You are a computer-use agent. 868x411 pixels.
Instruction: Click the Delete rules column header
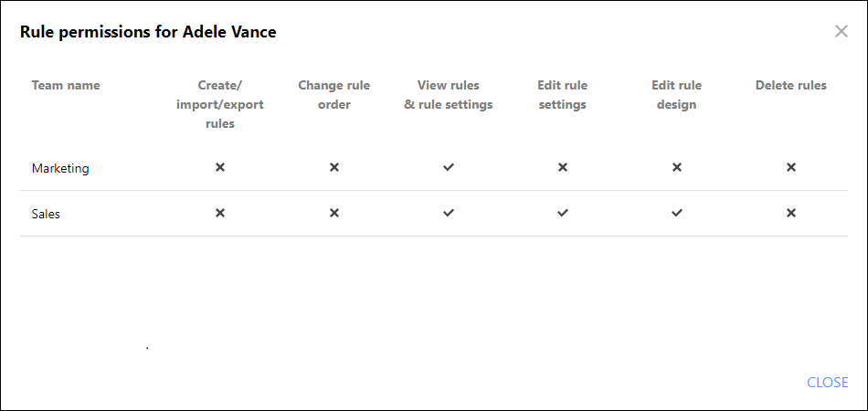[x=791, y=85]
